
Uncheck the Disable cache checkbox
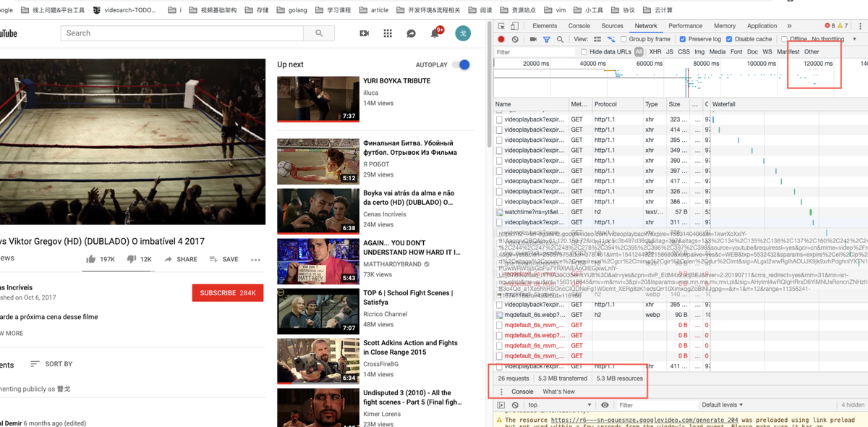729,39
